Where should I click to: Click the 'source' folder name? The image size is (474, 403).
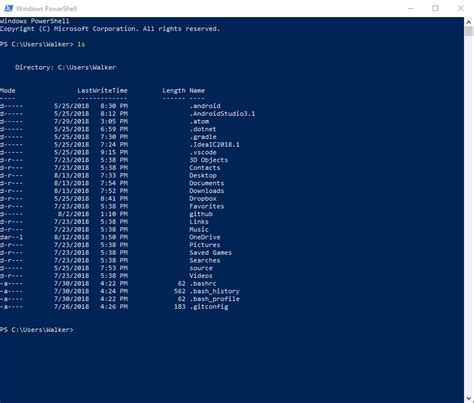(201, 268)
